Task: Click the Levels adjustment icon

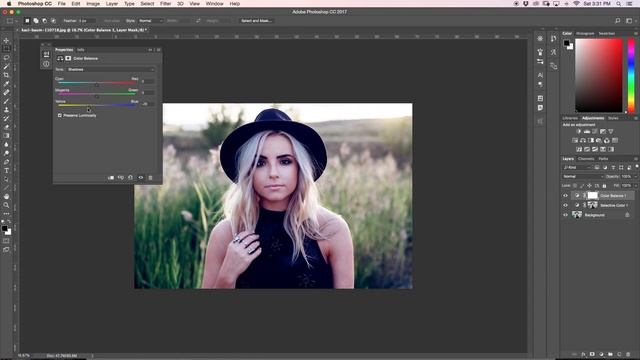Action: [587, 131]
